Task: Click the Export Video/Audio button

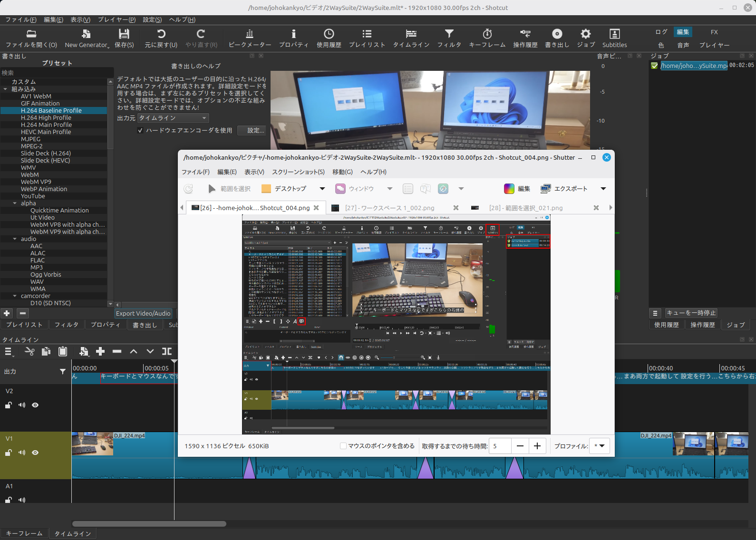Action: (x=143, y=313)
